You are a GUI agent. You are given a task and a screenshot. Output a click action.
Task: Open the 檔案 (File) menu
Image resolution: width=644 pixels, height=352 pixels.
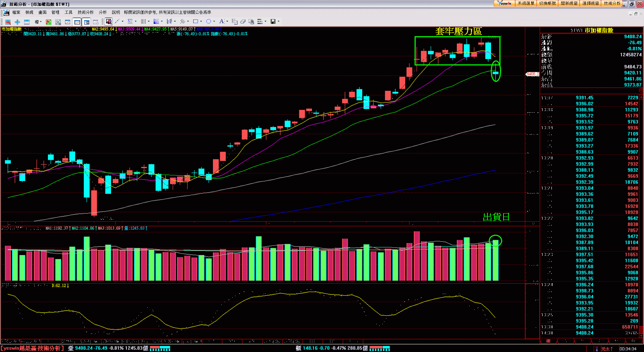16,12
